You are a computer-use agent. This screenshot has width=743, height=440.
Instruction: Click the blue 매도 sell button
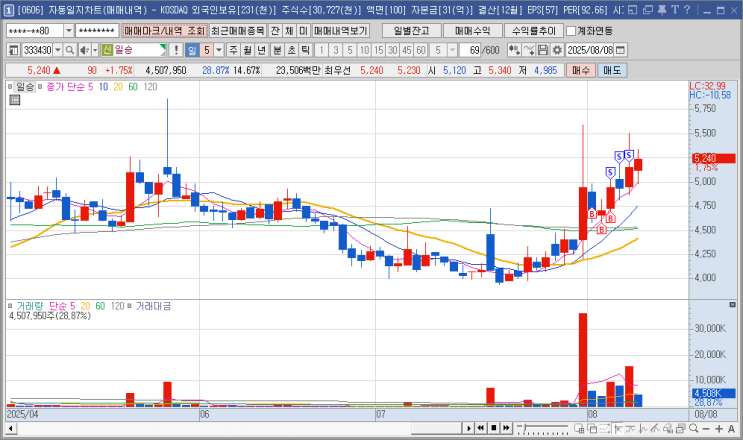612,71
